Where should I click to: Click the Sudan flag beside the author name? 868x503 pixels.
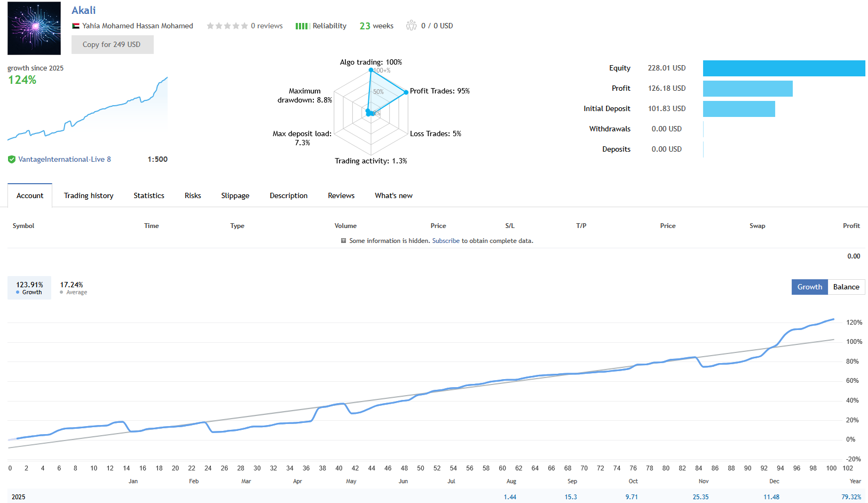click(75, 25)
